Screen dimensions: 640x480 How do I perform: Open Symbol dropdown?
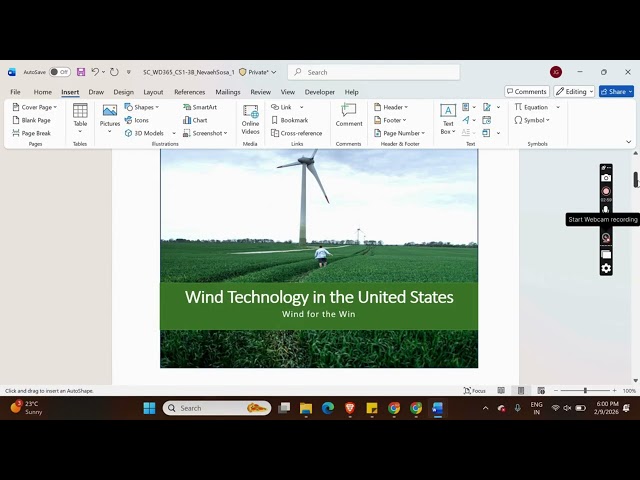tap(532, 120)
